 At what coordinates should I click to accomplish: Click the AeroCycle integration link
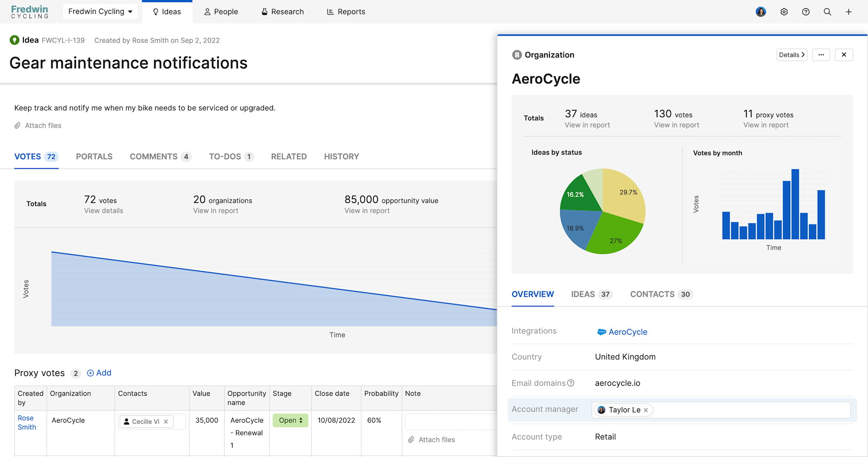[628, 332]
